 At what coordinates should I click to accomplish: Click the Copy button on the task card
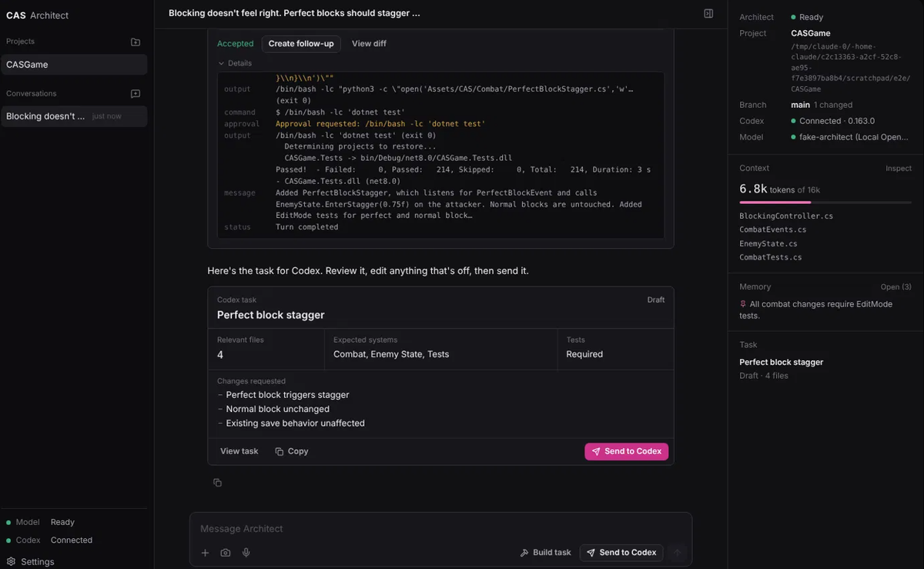coord(292,451)
